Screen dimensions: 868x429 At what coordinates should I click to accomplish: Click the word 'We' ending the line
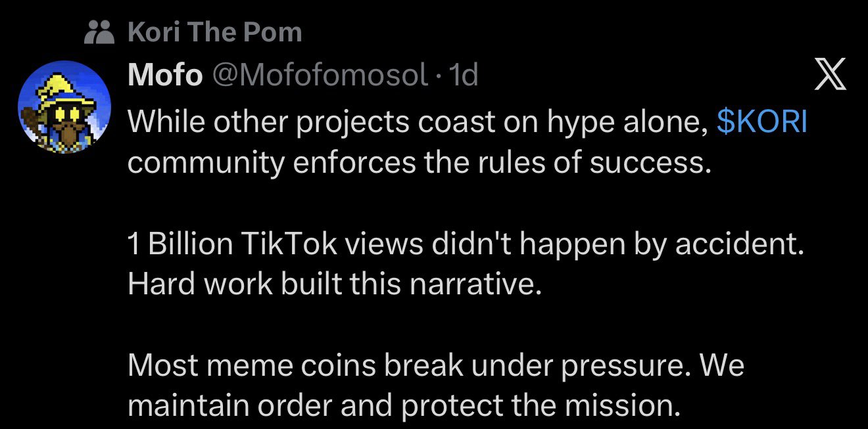click(x=721, y=366)
